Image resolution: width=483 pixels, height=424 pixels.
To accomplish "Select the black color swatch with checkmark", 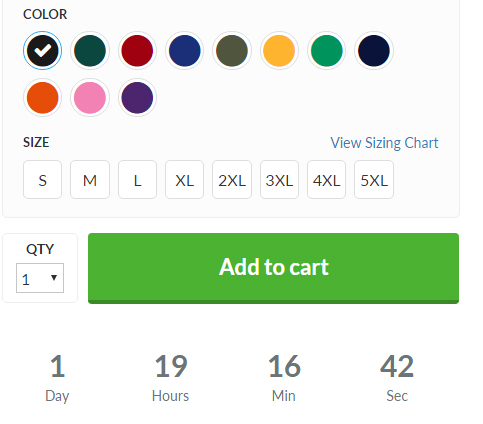I will pyautogui.click(x=42, y=50).
